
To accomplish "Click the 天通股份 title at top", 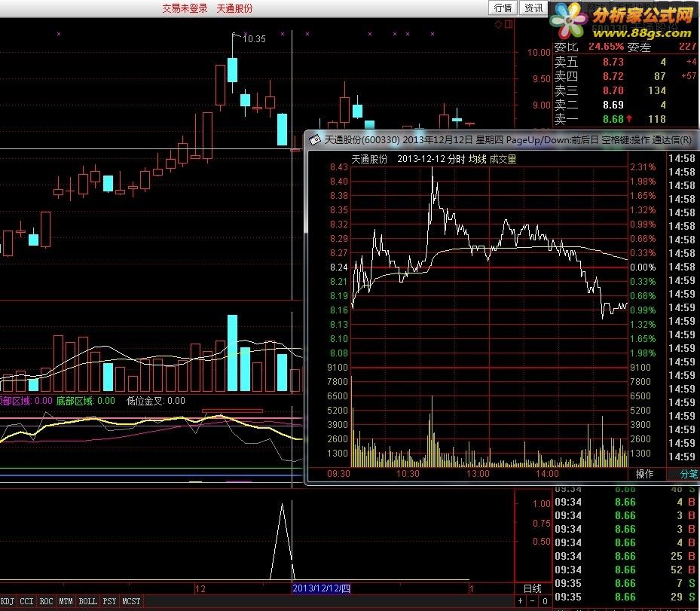I will pyautogui.click(x=234, y=8).
